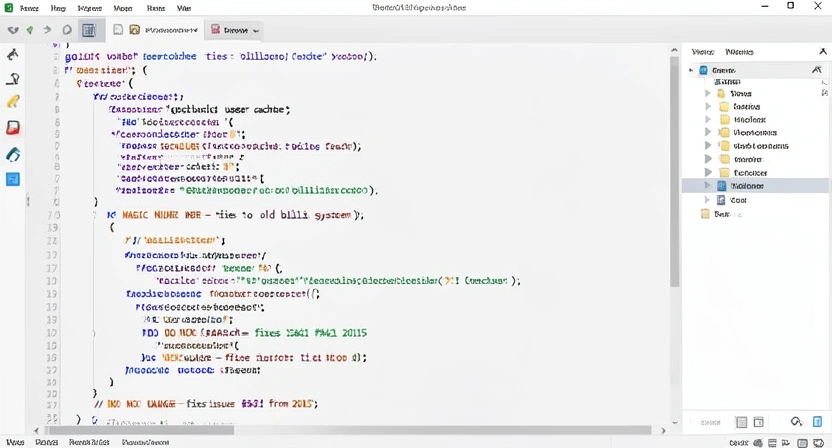Click the fourth status bar item on the left
Image resolution: width=832 pixels, height=448 pixels.
tap(145, 442)
